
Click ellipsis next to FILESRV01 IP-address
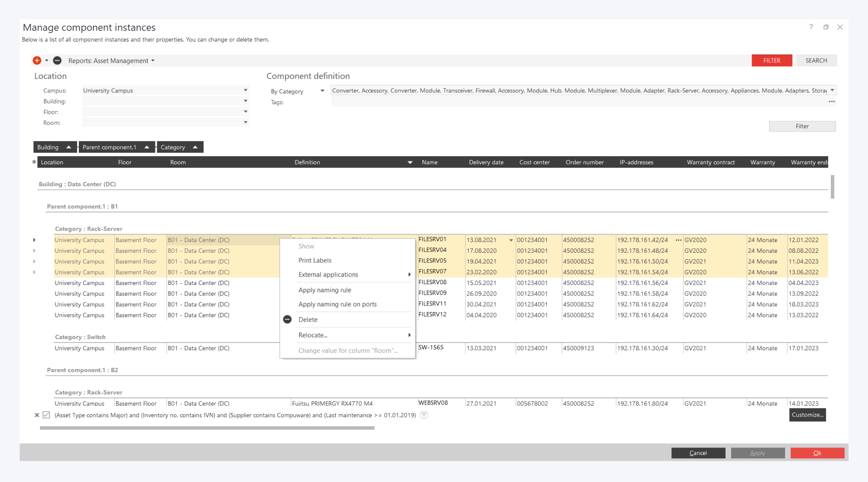[x=678, y=240]
